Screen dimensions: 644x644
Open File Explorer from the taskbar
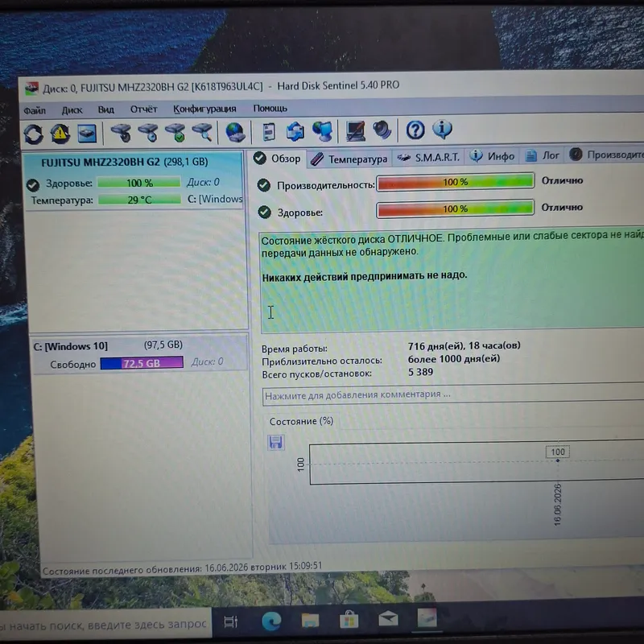pyautogui.click(x=310, y=620)
